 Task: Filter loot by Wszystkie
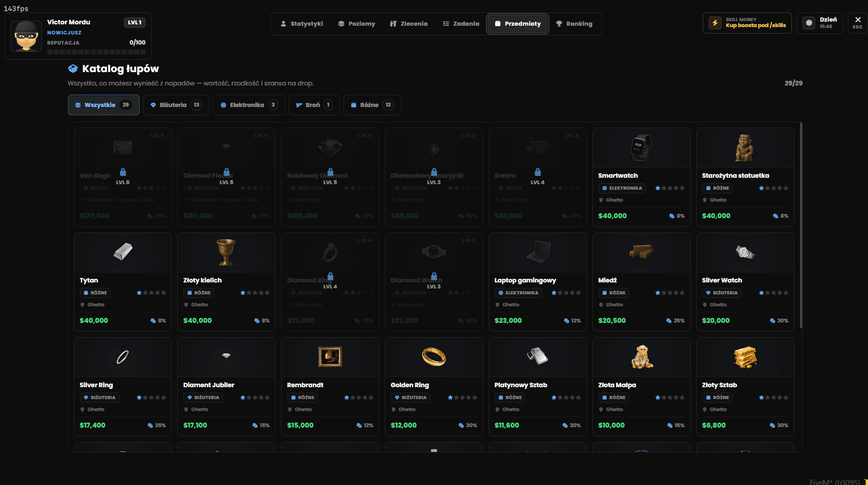click(104, 105)
